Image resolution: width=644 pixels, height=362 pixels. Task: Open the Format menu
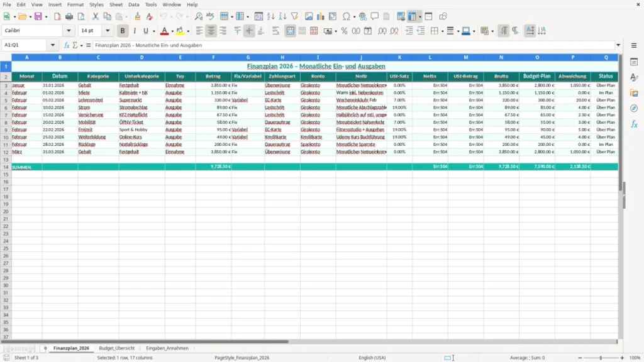tap(75, 4)
